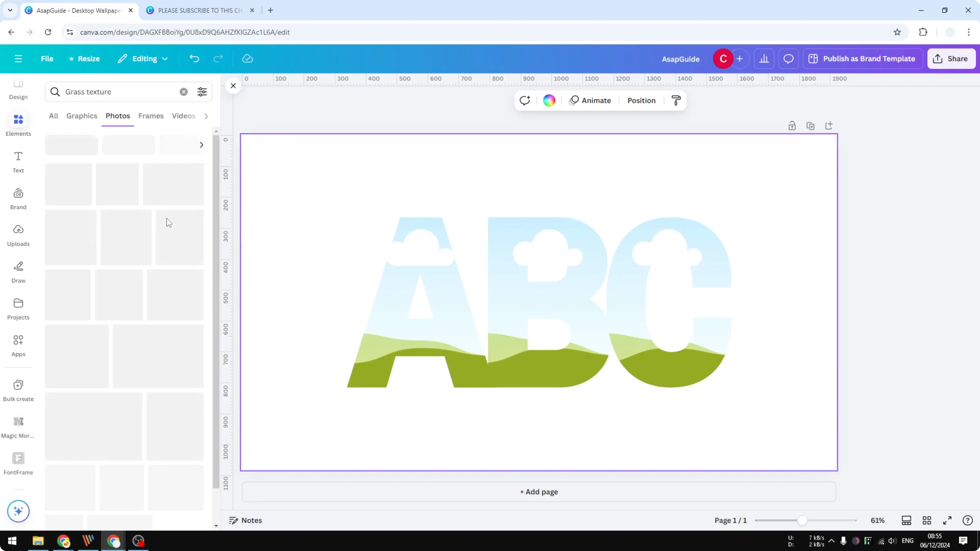Clear the Grass texture search field
980x551 pixels.
click(184, 92)
